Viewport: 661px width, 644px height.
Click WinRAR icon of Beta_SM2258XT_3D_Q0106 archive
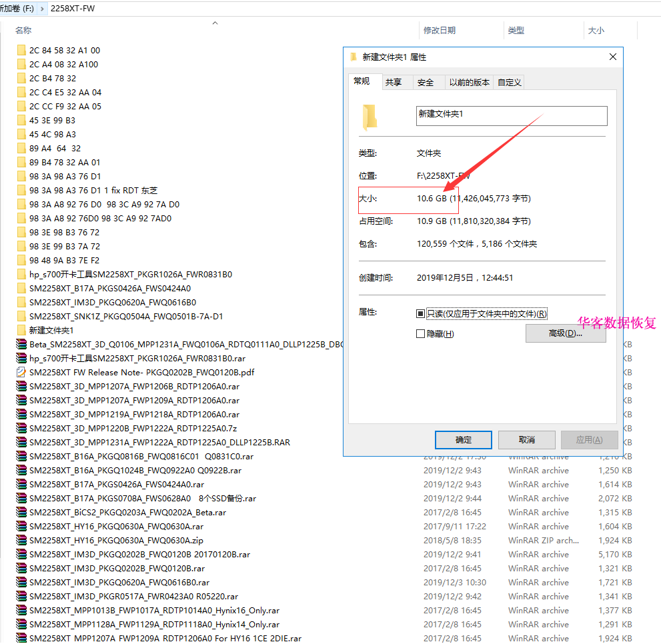tap(21, 345)
